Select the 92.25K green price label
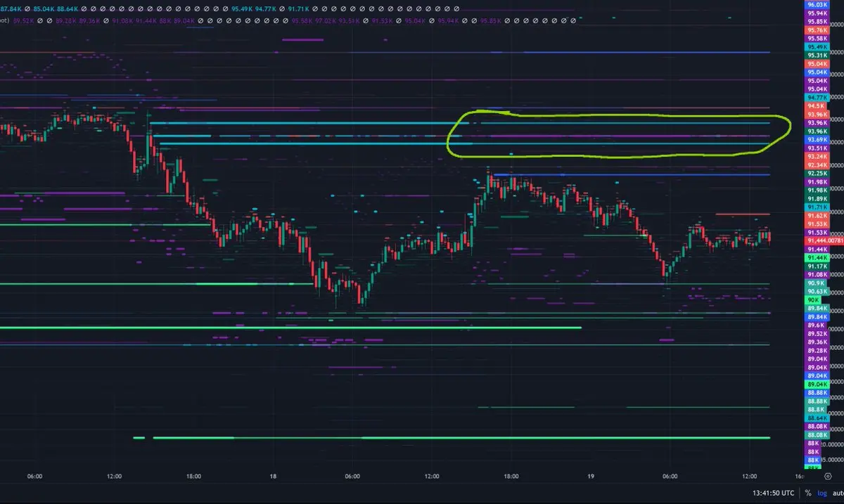Image resolution: width=844 pixels, height=504 pixels. coord(817,174)
